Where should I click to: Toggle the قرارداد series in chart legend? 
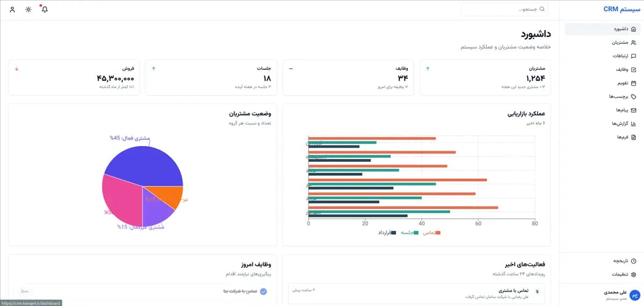[x=386, y=233]
